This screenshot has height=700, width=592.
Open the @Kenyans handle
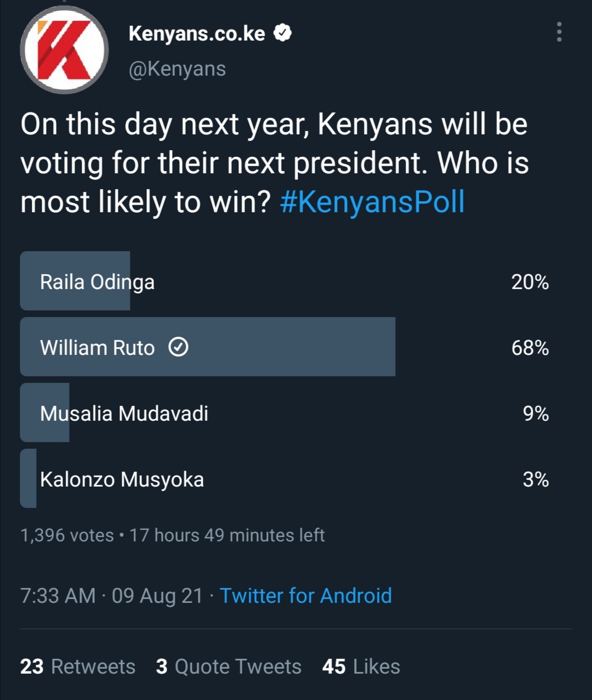pyautogui.click(x=177, y=69)
